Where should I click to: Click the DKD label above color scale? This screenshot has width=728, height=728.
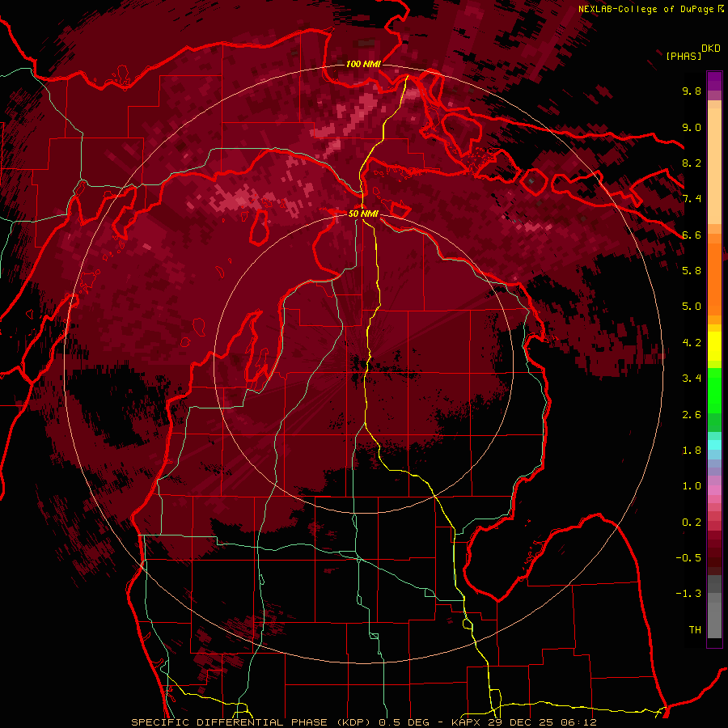pyautogui.click(x=711, y=49)
